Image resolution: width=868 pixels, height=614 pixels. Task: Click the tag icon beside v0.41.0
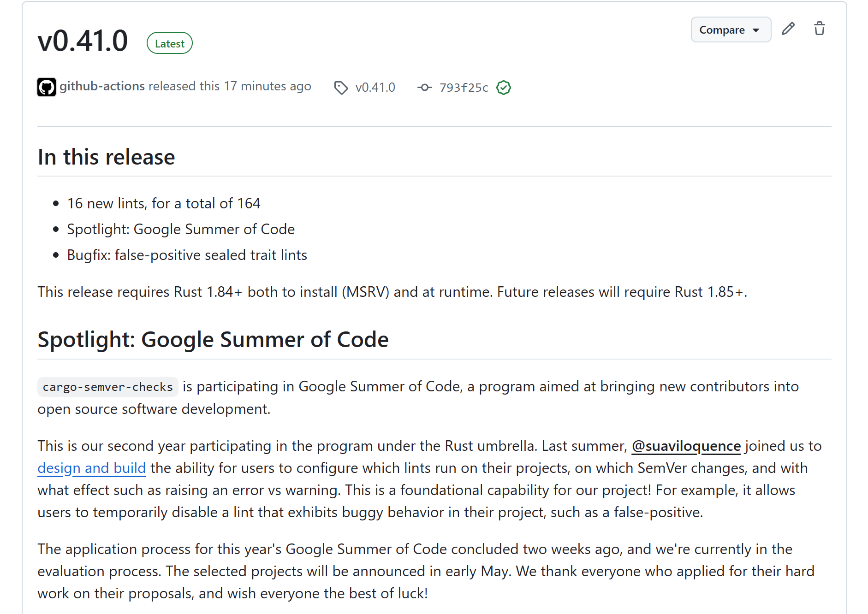tap(341, 88)
